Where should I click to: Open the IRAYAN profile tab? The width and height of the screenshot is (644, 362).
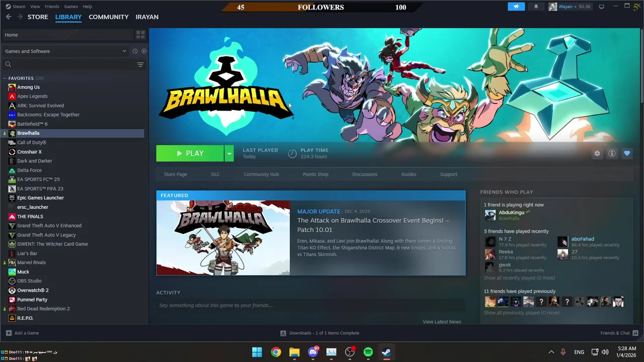point(147,17)
